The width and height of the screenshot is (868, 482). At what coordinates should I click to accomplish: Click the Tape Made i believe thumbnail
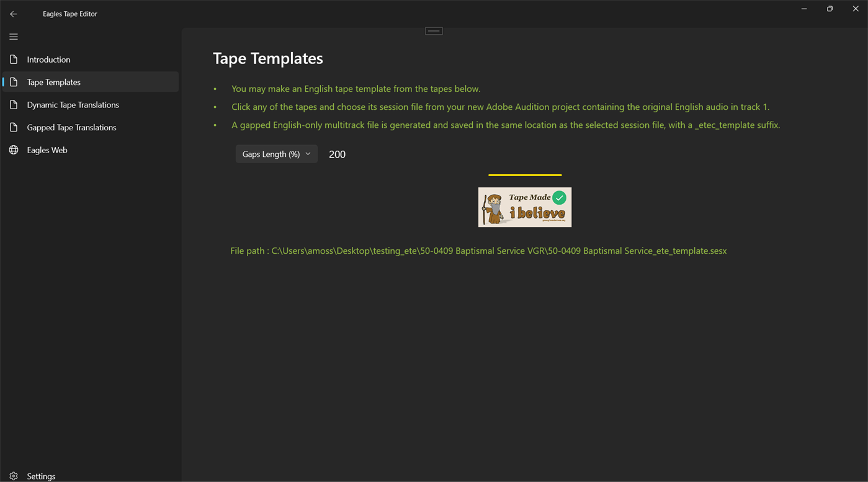tap(524, 207)
